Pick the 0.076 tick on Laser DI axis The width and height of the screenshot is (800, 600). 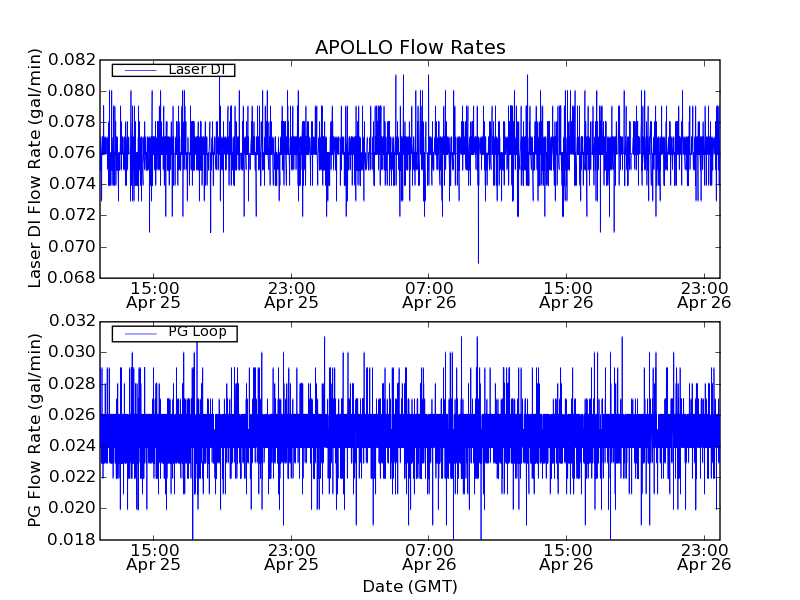pos(72,153)
